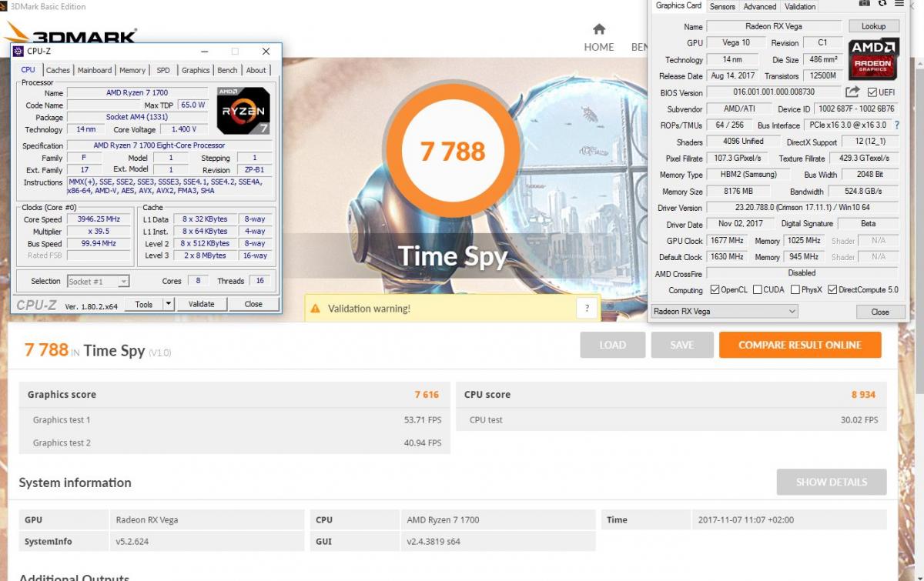Click the Device ID value 1002 687F - 1002 6B76
The image size is (924, 581).
tap(856, 109)
